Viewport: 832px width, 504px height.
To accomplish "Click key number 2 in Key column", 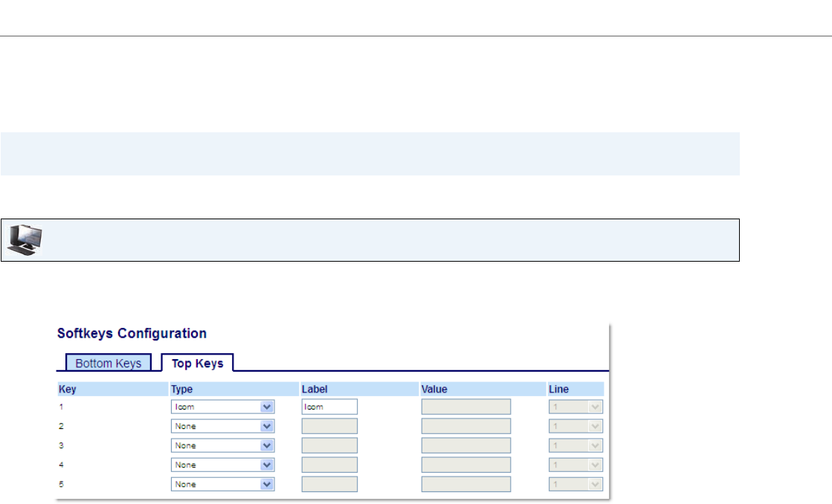I will (61, 426).
